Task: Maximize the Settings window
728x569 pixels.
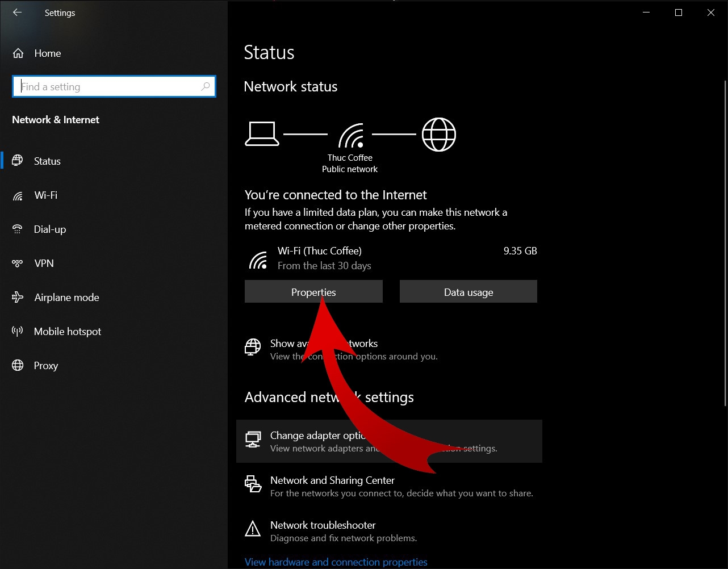Action: pyautogui.click(x=679, y=12)
